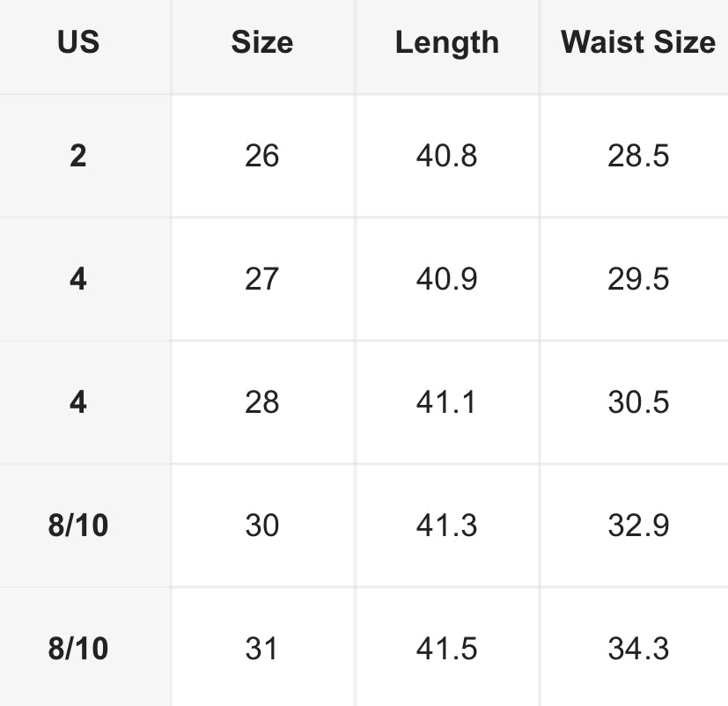The width and height of the screenshot is (728, 706).
Task: Select the 41.3 length value
Action: point(446,526)
